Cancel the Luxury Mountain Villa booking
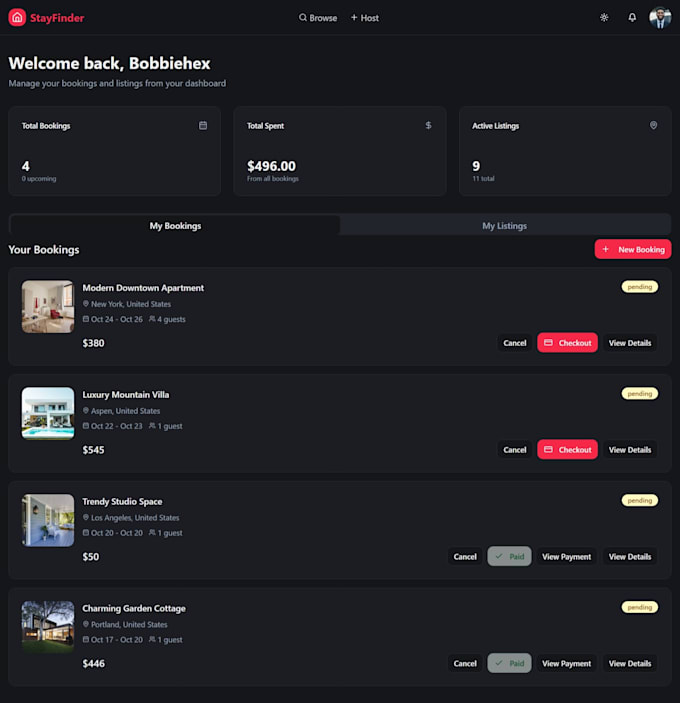The width and height of the screenshot is (680, 703). (x=515, y=450)
